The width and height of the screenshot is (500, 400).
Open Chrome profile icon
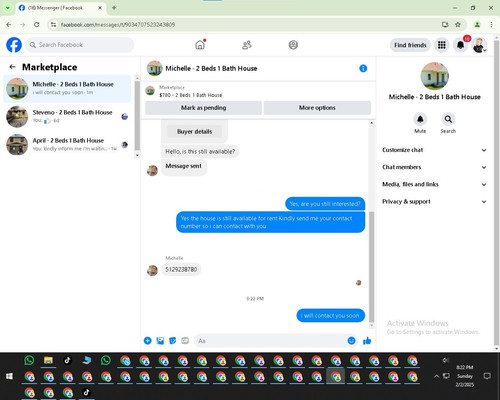click(x=477, y=24)
